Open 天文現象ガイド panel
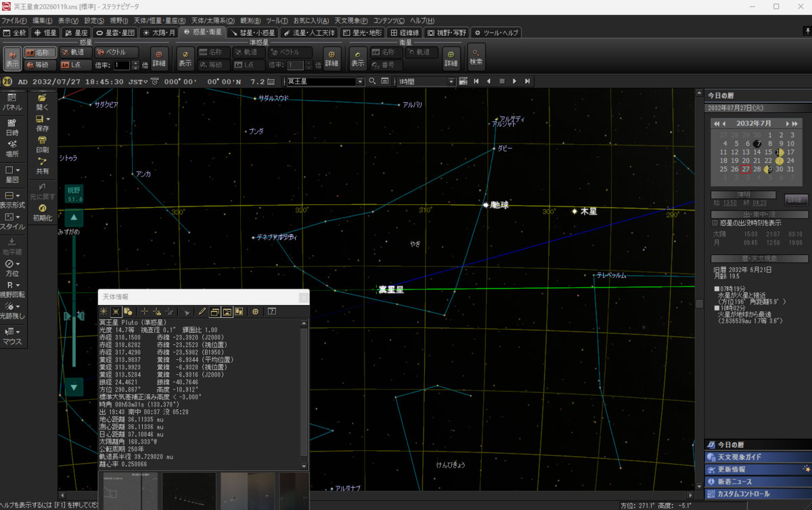The height and width of the screenshot is (510, 812). [x=758, y=457]
